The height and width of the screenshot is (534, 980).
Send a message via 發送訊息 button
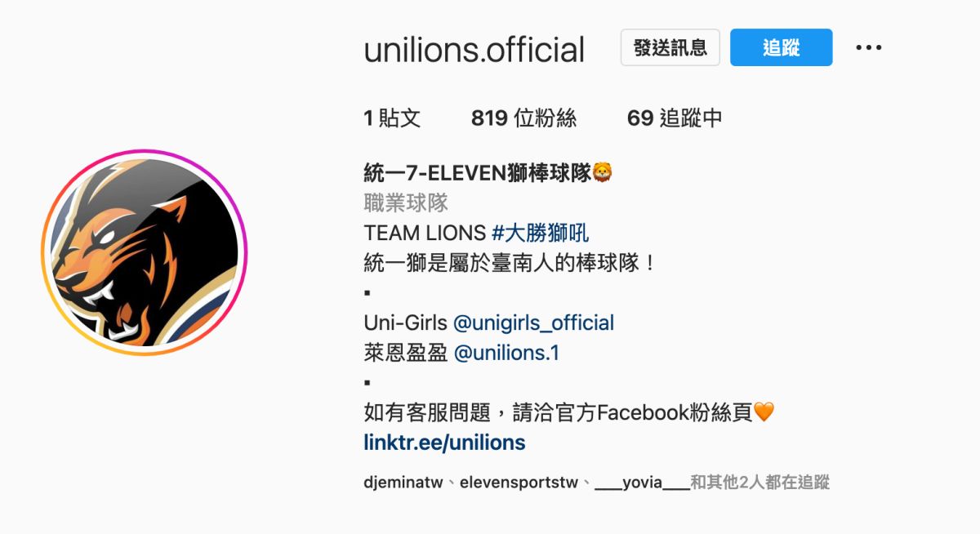pyautogui.click(x=670, y=47)
